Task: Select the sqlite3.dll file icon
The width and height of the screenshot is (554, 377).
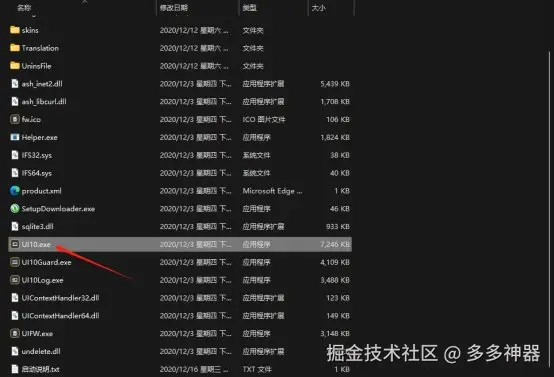Action: pos(14,226)
